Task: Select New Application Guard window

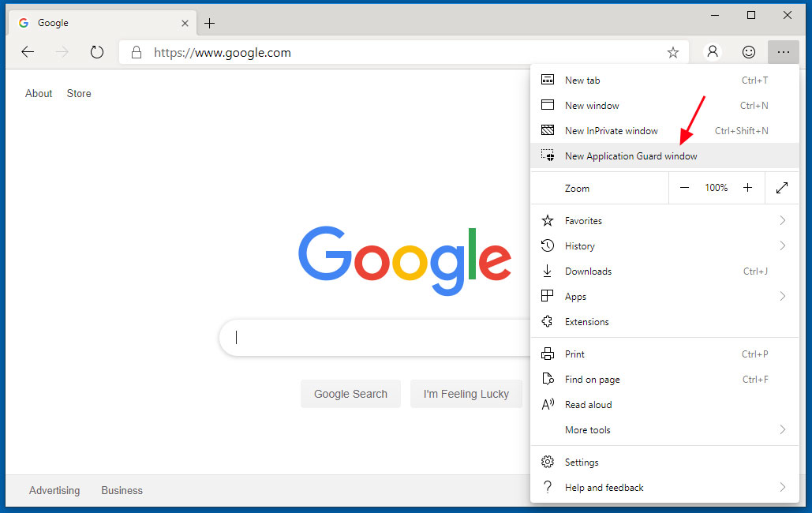Action: 665,155
